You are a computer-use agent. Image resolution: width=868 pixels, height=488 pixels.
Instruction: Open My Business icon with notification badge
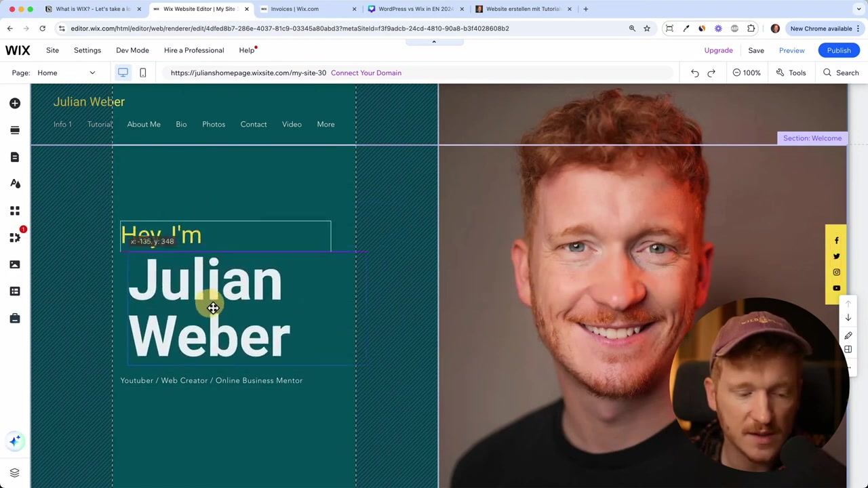point(15,237)
